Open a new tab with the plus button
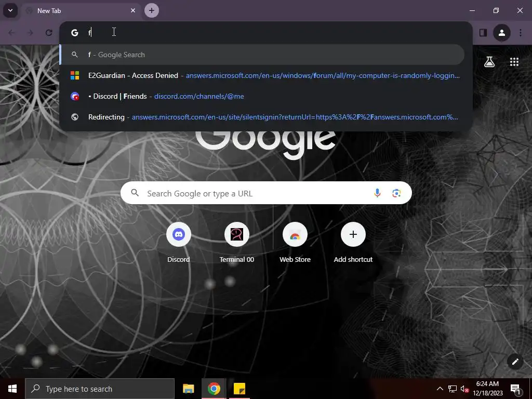The image size is (532, 399). (x=152, y=10)
